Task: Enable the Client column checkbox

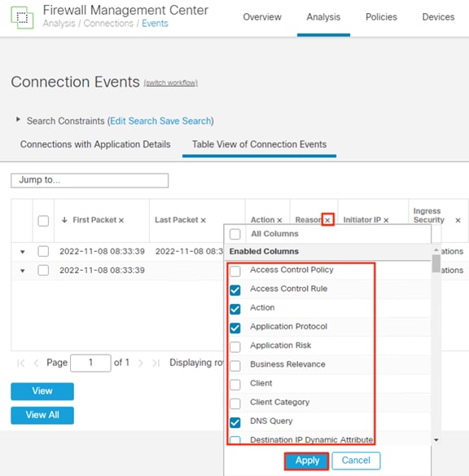Action: [x=235, y=385]
